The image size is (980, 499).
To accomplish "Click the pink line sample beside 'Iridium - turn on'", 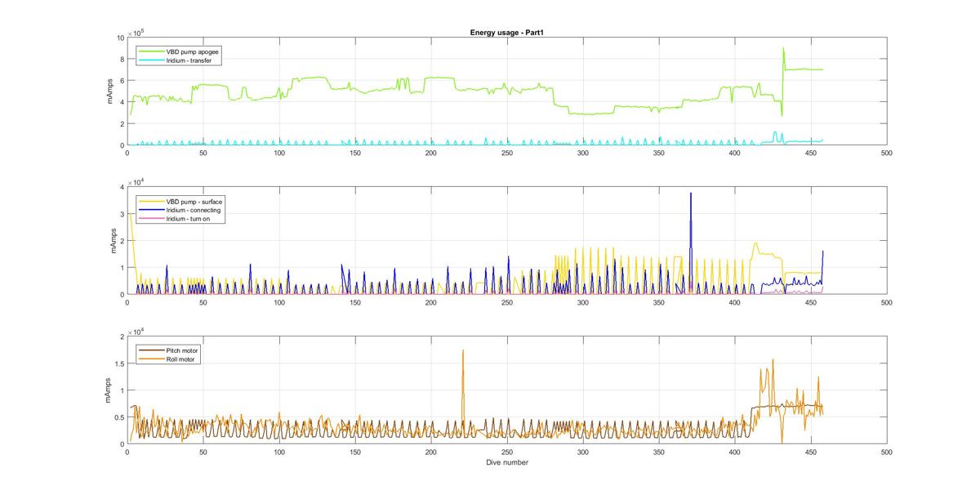I will (x=152, y=218).
